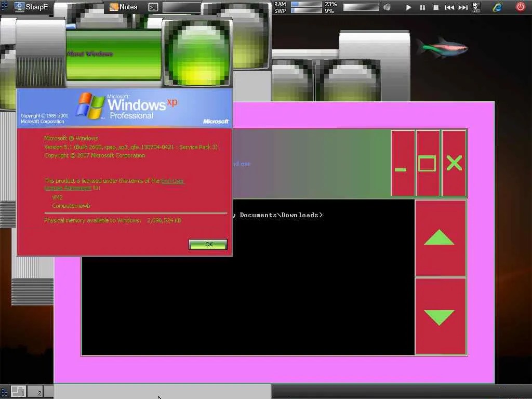Click the grip handle at top-left bar
Screen dimensions: 532x399
4,7
